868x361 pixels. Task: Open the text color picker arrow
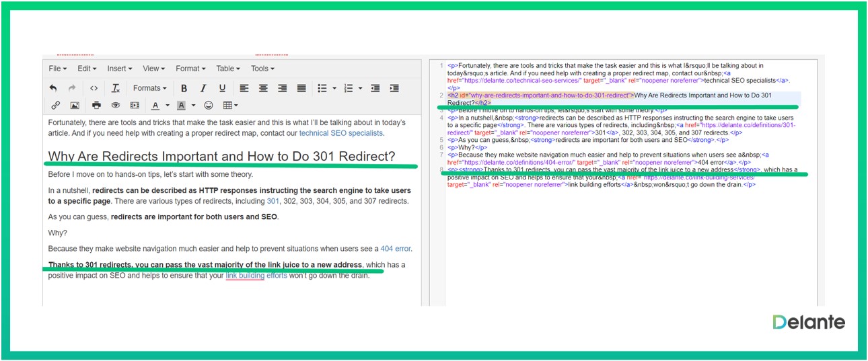[x=167, y=106]
